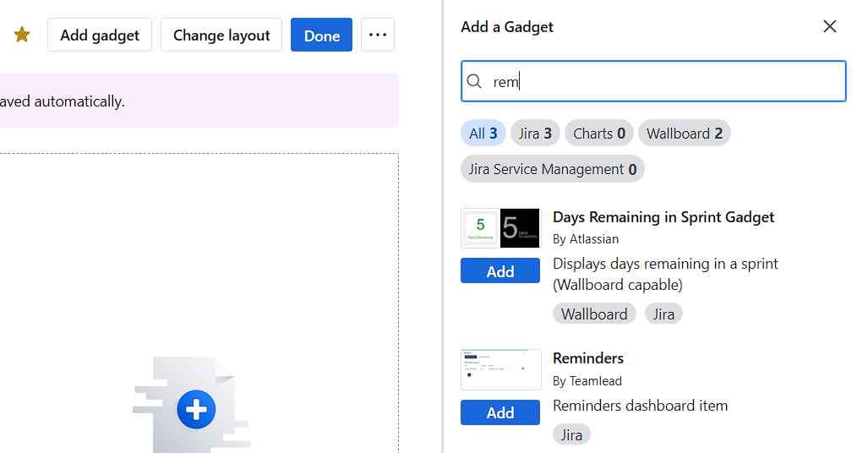868x453 pixels.
Task: Click Days Remaining gadget white thumbnail
Action: tap(480, 227)
